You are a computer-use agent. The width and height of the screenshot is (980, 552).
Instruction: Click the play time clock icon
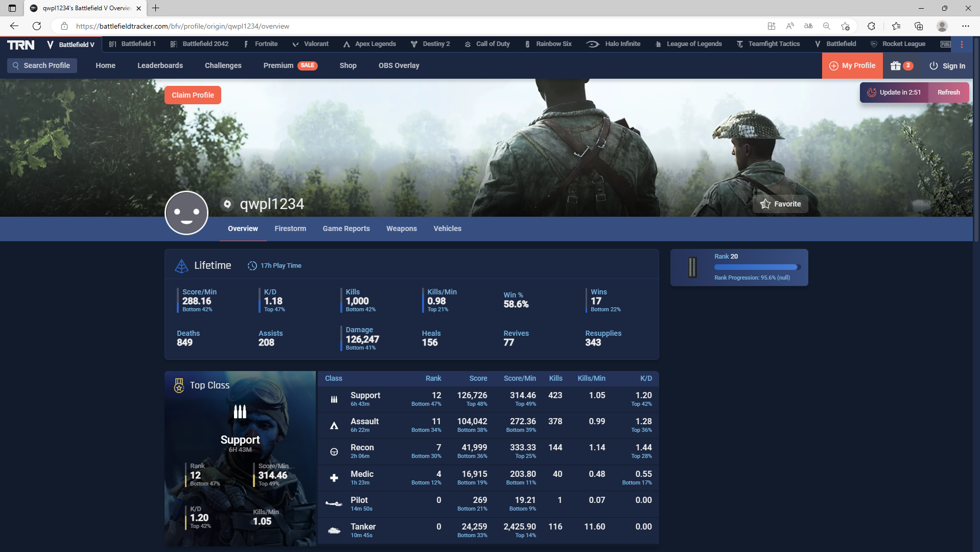tap(252, 265)
